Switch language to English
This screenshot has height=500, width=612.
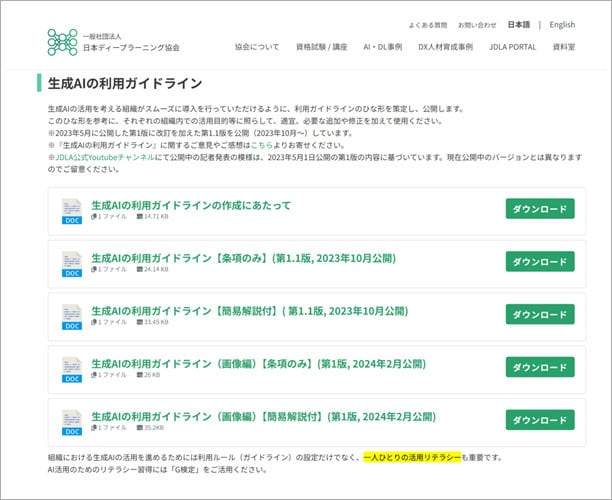(x=562, y=25)
